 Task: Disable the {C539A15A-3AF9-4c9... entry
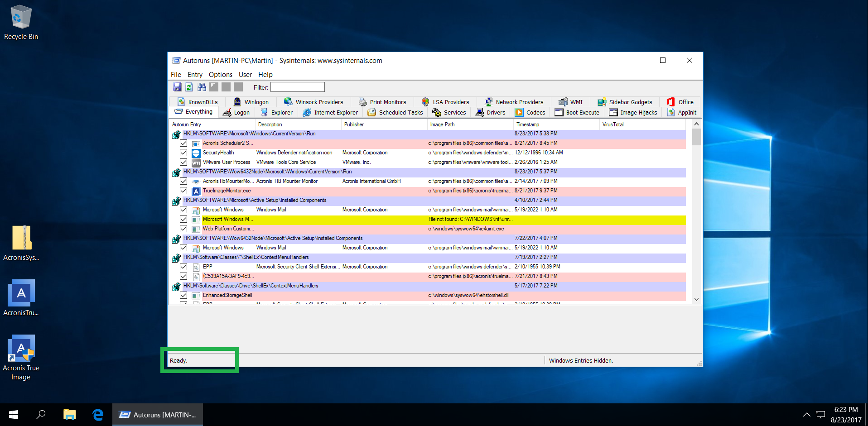(183, 276)
